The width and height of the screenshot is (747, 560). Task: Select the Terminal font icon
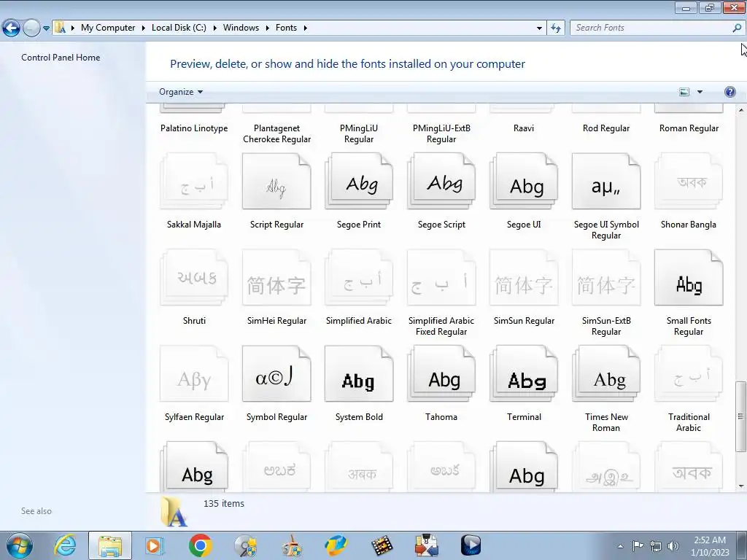524,374
